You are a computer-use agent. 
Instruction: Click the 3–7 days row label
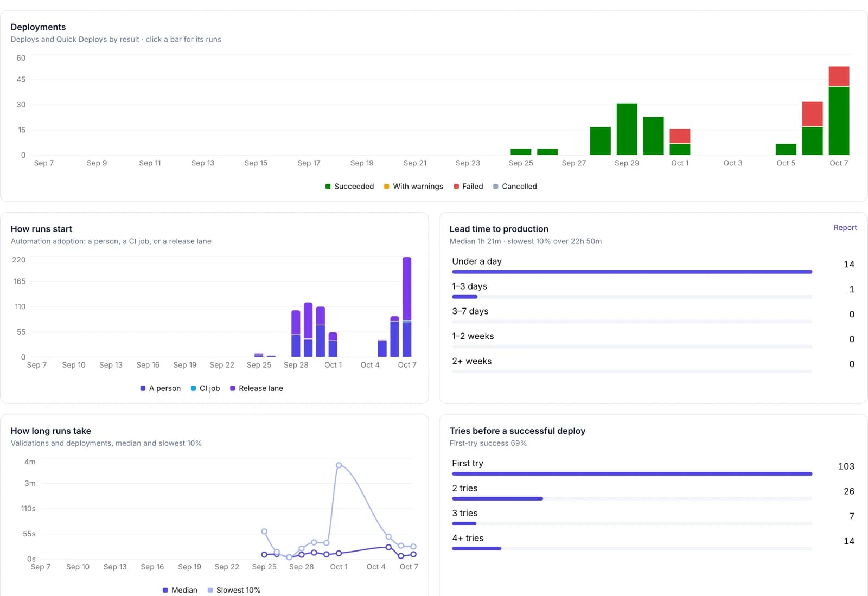[x=470, y=311]
